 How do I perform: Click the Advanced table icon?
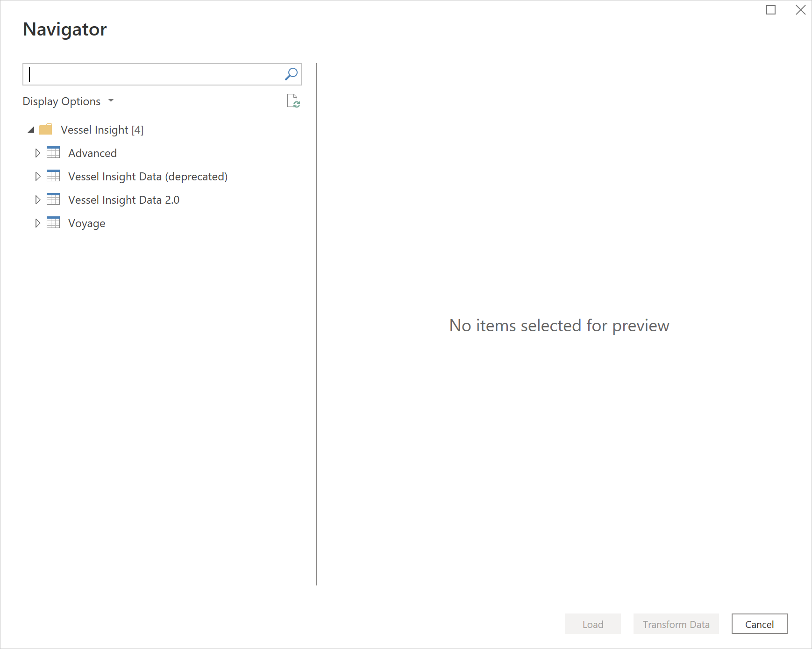[x=53, y=152]
